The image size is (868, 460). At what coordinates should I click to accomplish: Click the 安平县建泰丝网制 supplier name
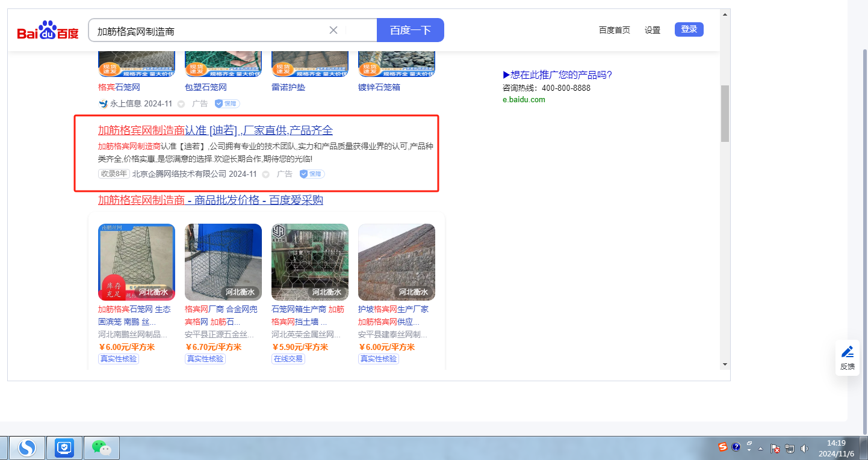[393, 334]
